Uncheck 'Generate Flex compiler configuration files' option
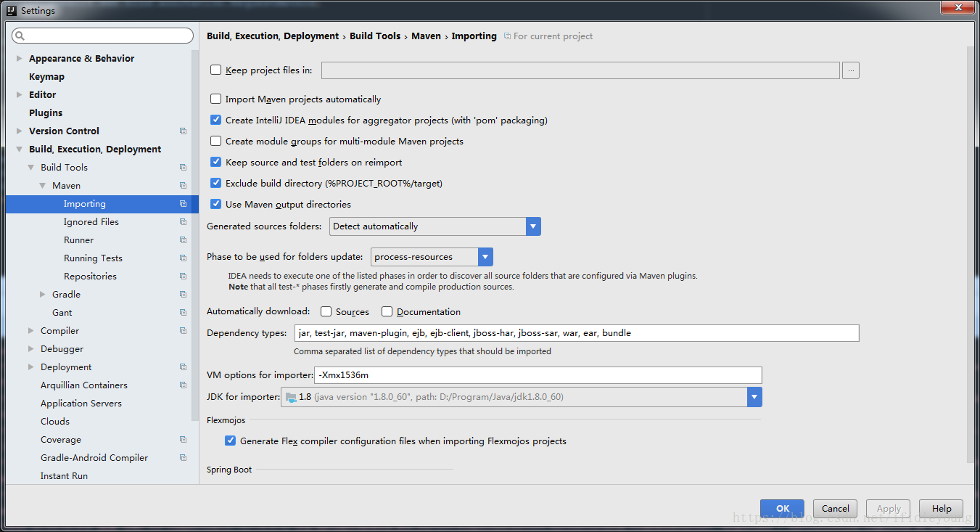 click(x=230, y=441)
